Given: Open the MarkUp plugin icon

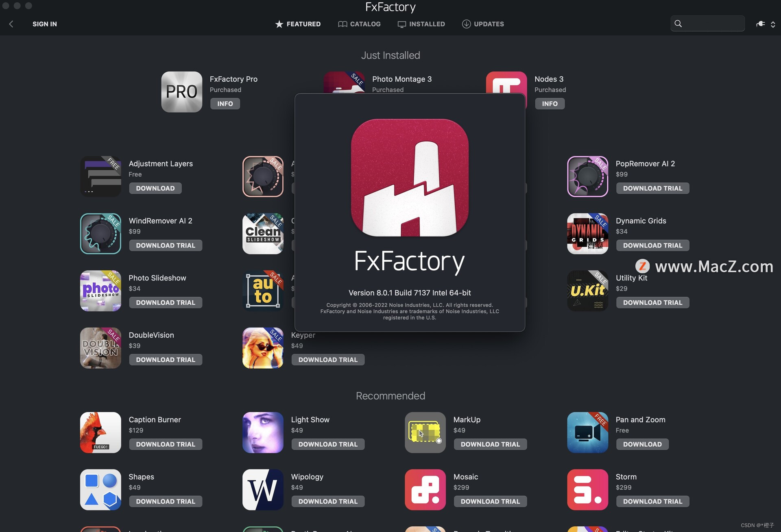Looking at the screenshot, I should [425, 432].
